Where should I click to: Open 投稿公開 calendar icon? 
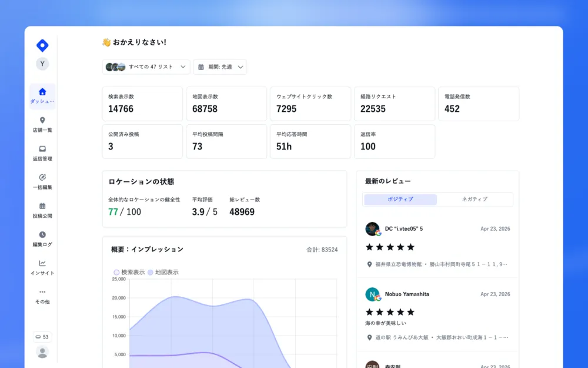[x=42, y=205]
